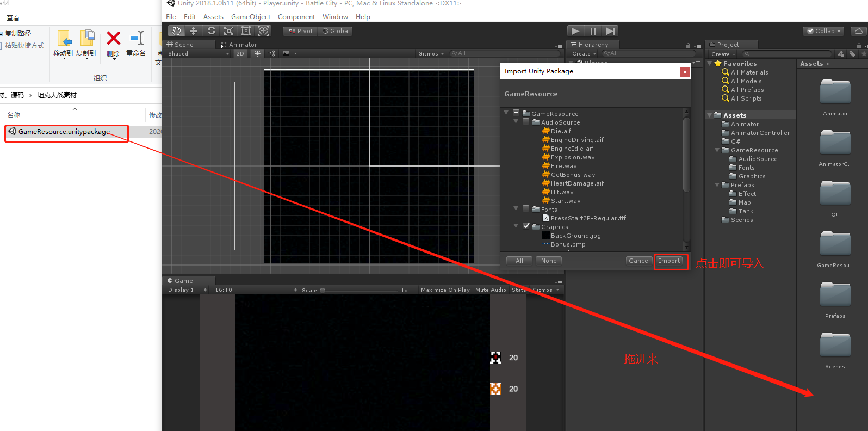This screenshot has height=431, width=868.
Task: Open the GameObject menu
Action: (x=251, y=17)
